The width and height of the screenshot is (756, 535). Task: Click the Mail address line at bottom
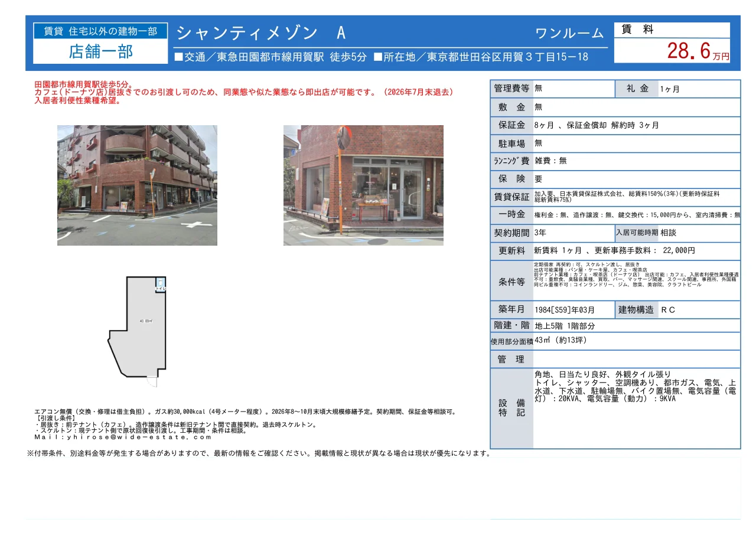pyautogui.click(x=123, y=437)
